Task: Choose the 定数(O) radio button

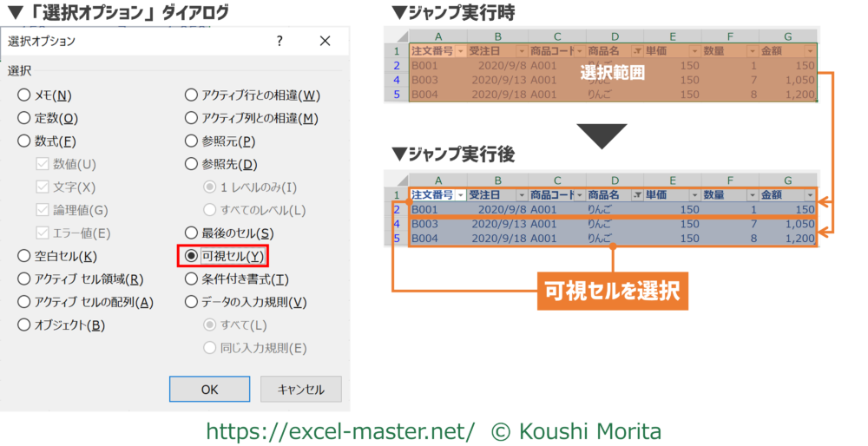Action: click(24, 118)
